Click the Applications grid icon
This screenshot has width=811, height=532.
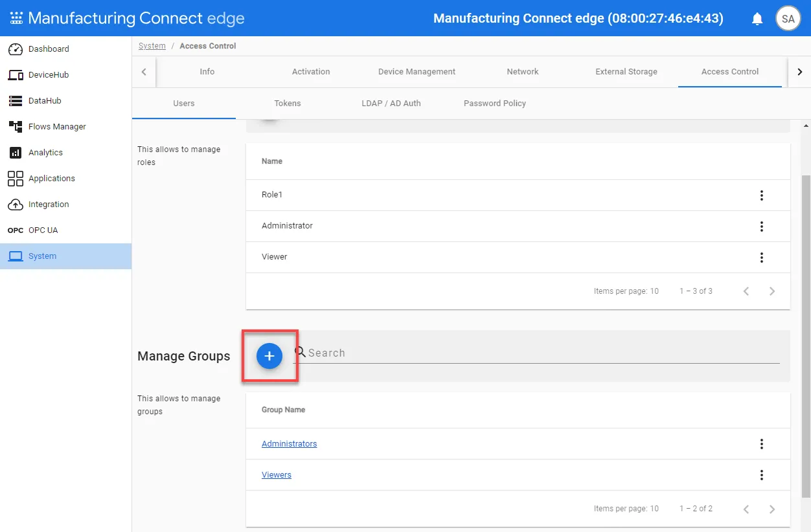click(16, 179)
